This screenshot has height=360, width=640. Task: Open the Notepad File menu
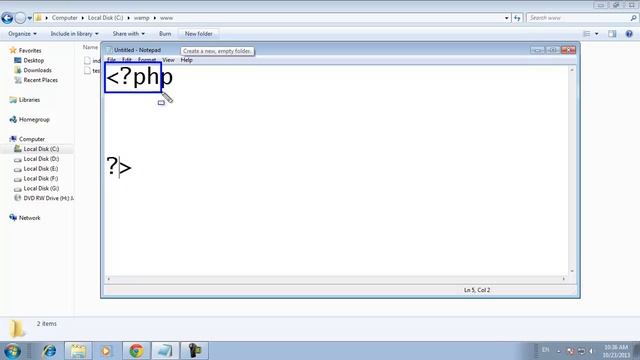(111, 60)
